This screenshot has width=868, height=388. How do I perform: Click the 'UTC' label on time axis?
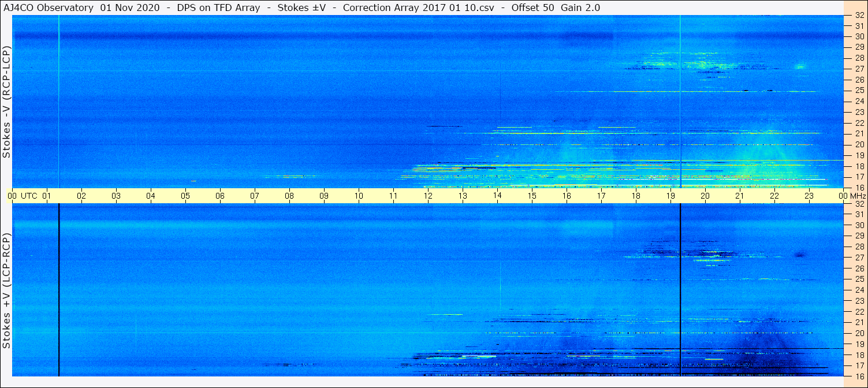[x=29, y=196]
